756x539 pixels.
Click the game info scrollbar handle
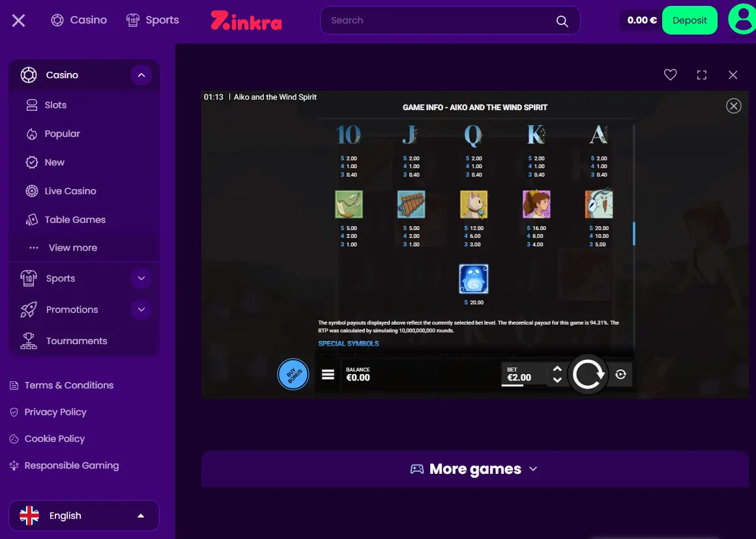pos(633,233)
